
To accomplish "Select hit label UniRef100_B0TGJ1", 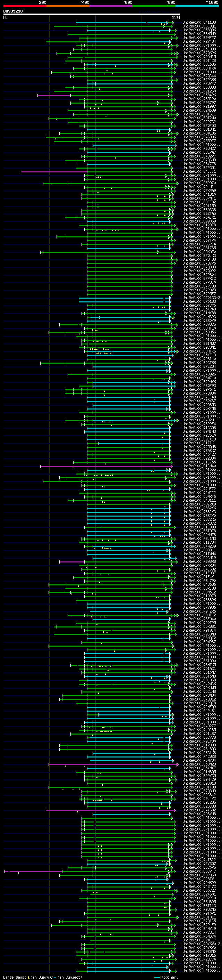I will [x=199, y=114].
